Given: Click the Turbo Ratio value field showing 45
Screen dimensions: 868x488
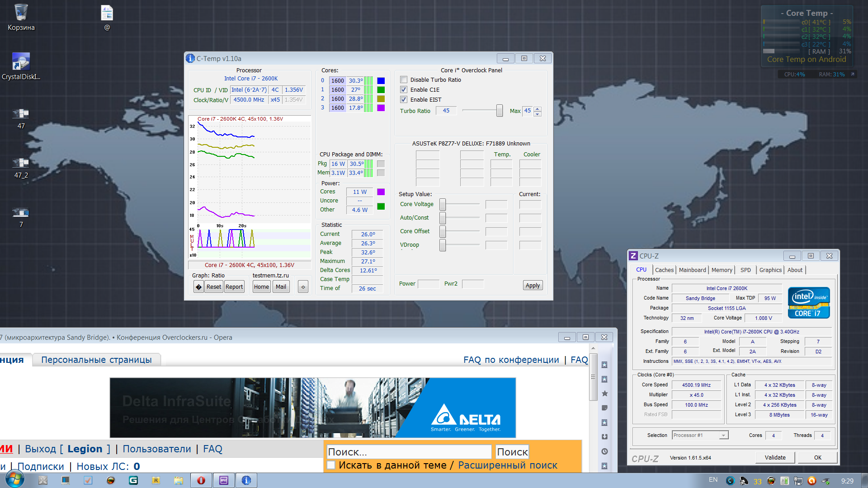Looking at the screenshot, I should 446,110.
